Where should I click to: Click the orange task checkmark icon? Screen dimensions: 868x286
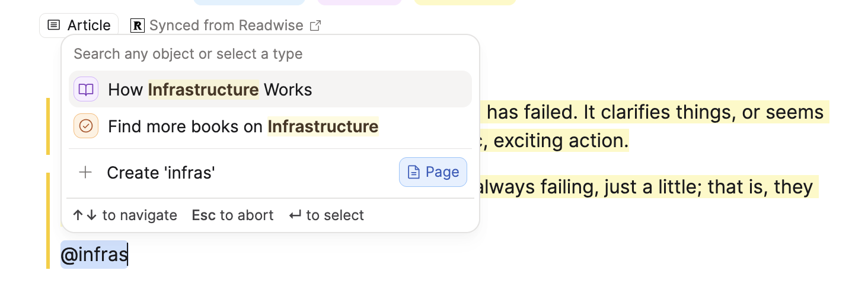coord(86,126)
